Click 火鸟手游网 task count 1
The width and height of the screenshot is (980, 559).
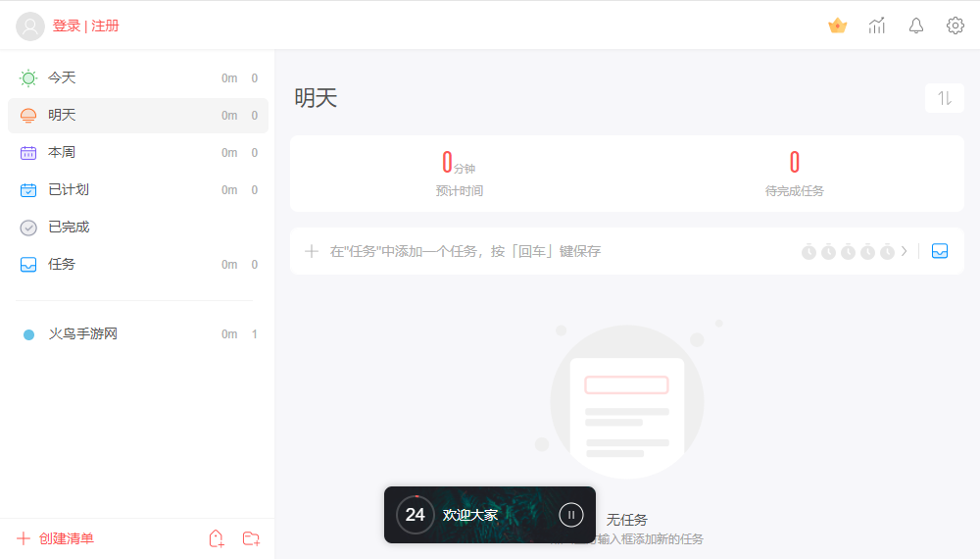pos(255,334)
